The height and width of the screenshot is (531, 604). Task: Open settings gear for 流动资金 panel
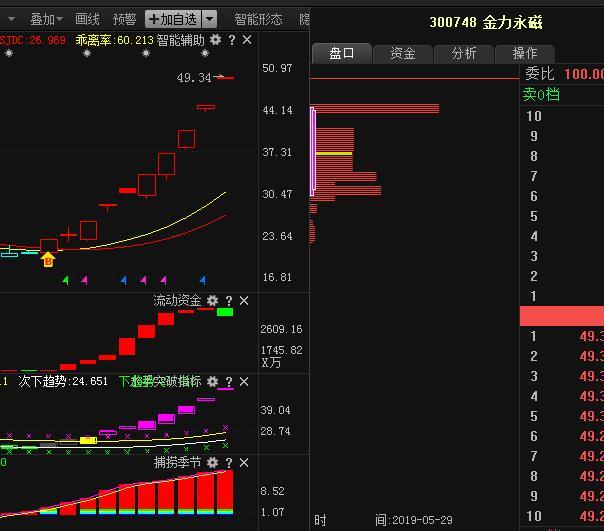pos(212,300)
